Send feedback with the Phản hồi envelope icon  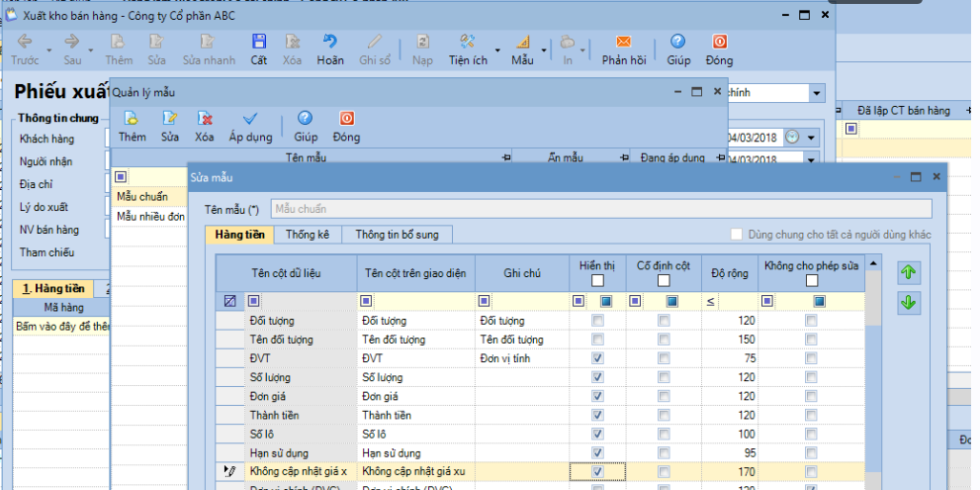coord(623,42)
